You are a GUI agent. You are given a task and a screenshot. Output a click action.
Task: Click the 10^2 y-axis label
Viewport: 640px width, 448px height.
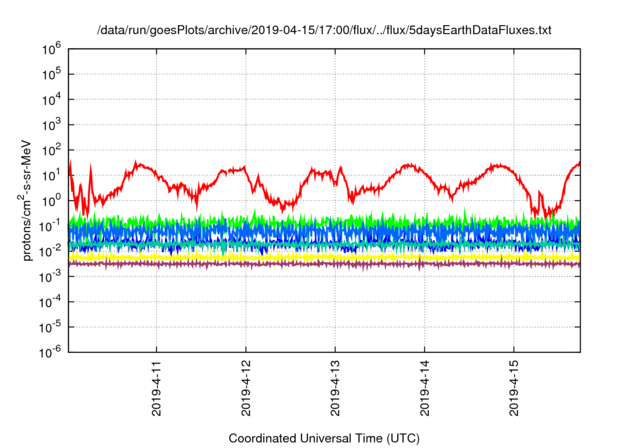click(51, 151)
